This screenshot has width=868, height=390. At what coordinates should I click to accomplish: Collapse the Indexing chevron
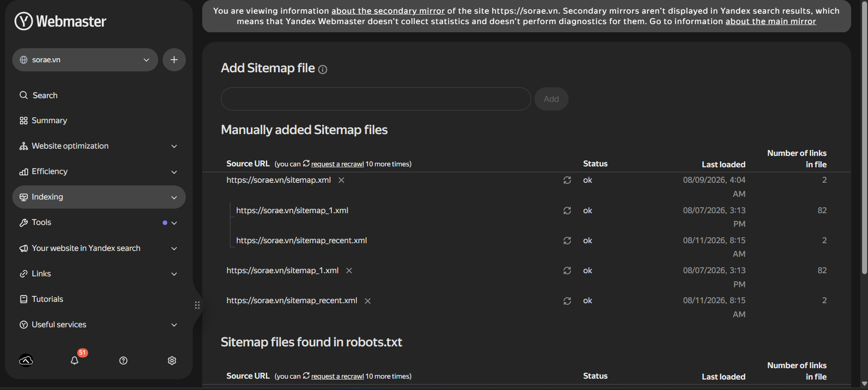pos(174,197)
